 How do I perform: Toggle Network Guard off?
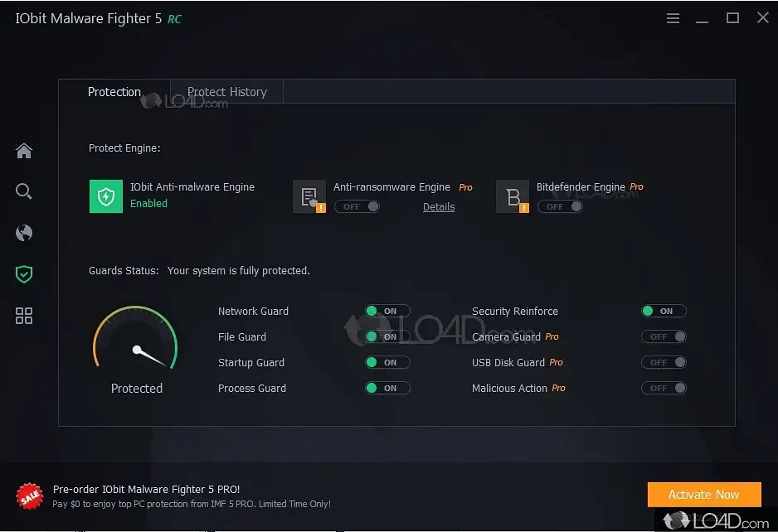tap(387, 311)
